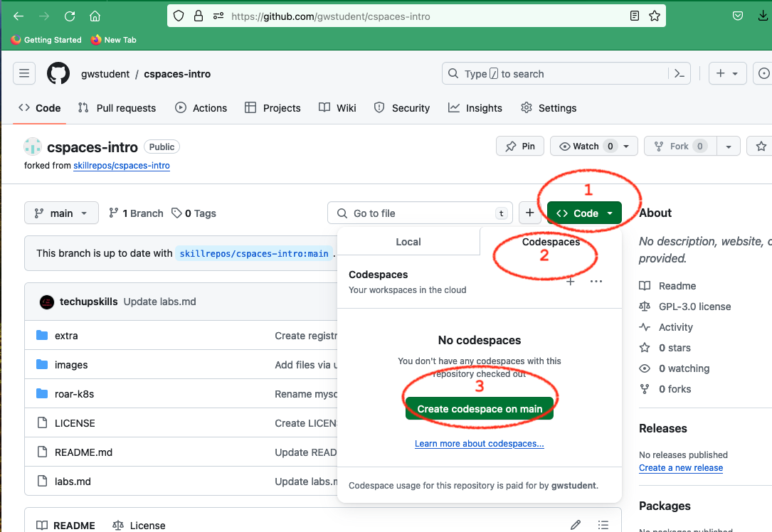Switch to Pull requests tab

point(117,108)
